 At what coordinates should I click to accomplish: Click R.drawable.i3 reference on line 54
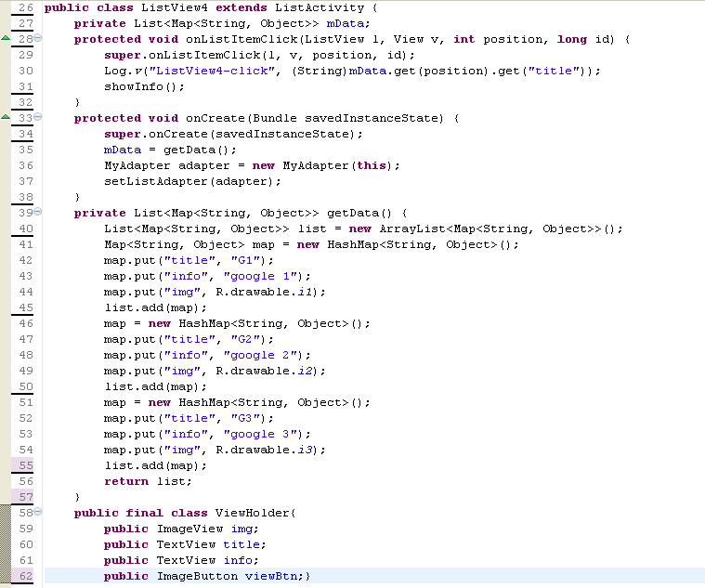(x=264, y=450)
